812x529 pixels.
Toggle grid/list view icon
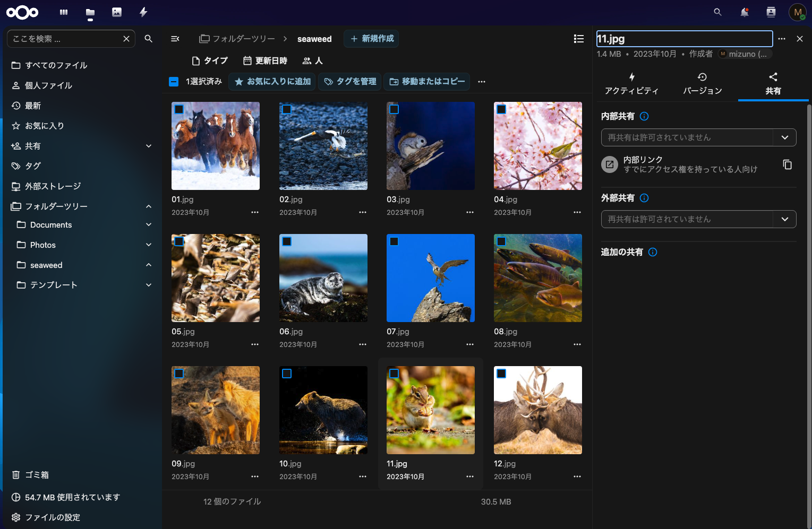(579, 39)
